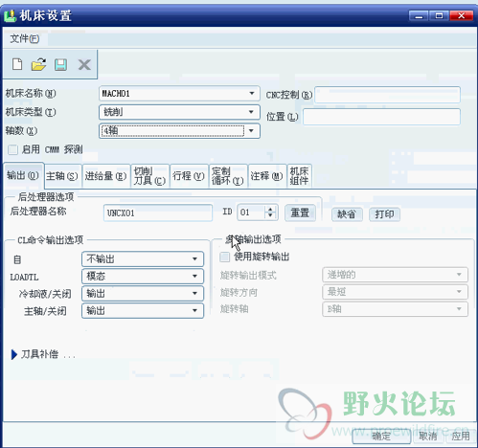Viewport: 478px width, 448px height.
Task: Switch to the 主轴(S) tab
Action: coord(62,176)
